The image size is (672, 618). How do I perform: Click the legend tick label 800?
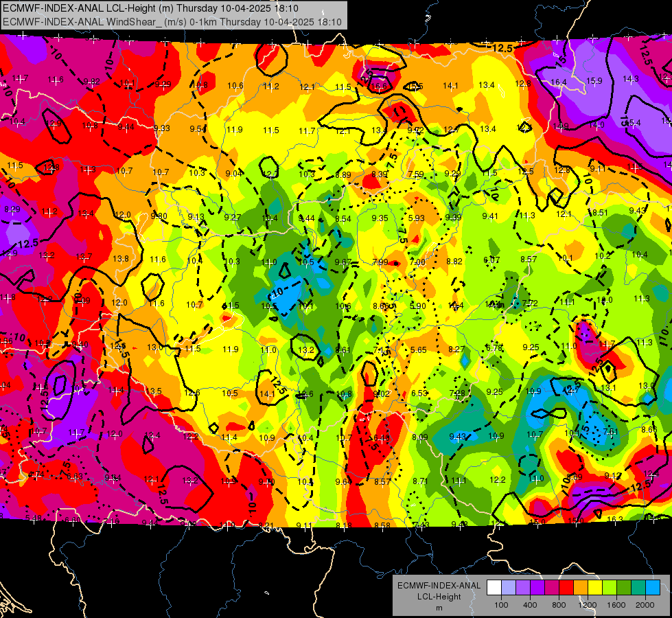[x=559, y=605]
